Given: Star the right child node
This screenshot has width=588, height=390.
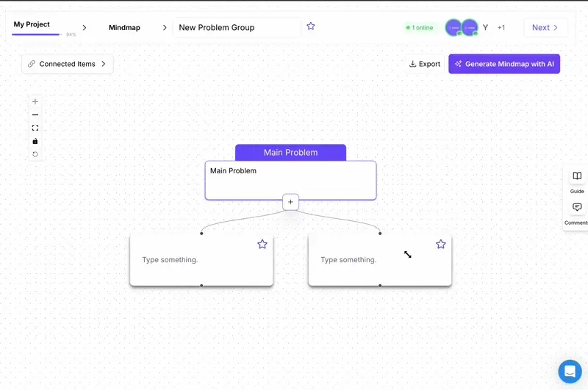Looking at the screenshot, I should click(x=441, y=244).
